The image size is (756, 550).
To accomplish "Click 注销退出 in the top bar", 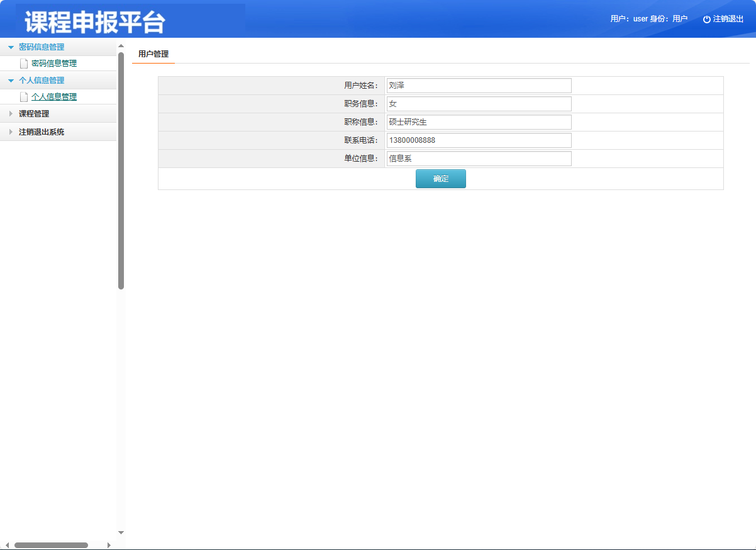I will coord(727,19).
